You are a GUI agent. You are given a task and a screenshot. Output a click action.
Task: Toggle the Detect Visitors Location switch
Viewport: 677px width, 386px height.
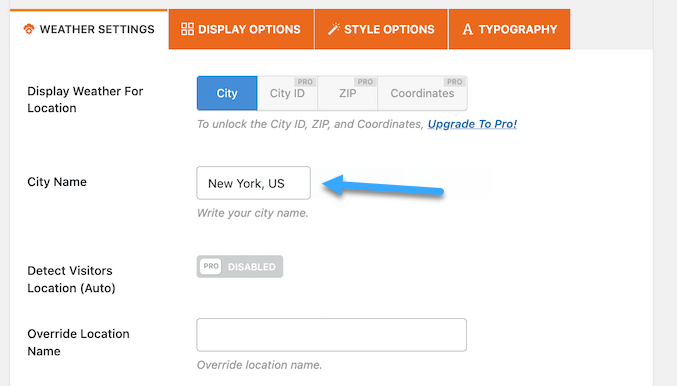[x=240, y=266]
